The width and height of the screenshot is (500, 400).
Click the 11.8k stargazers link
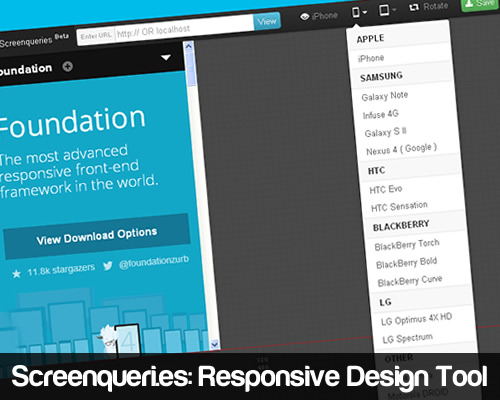click(x=61, y=269)
